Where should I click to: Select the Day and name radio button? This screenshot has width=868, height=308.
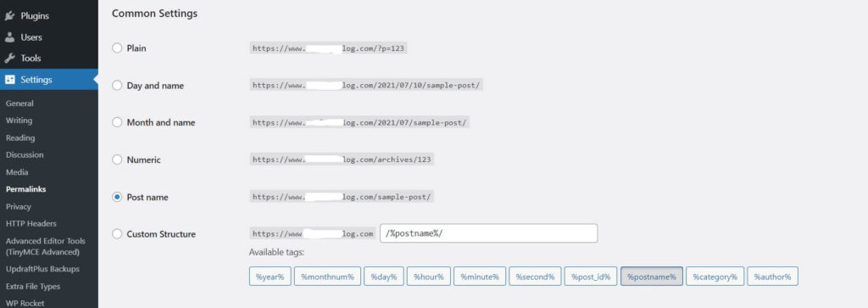coord(117,86)
